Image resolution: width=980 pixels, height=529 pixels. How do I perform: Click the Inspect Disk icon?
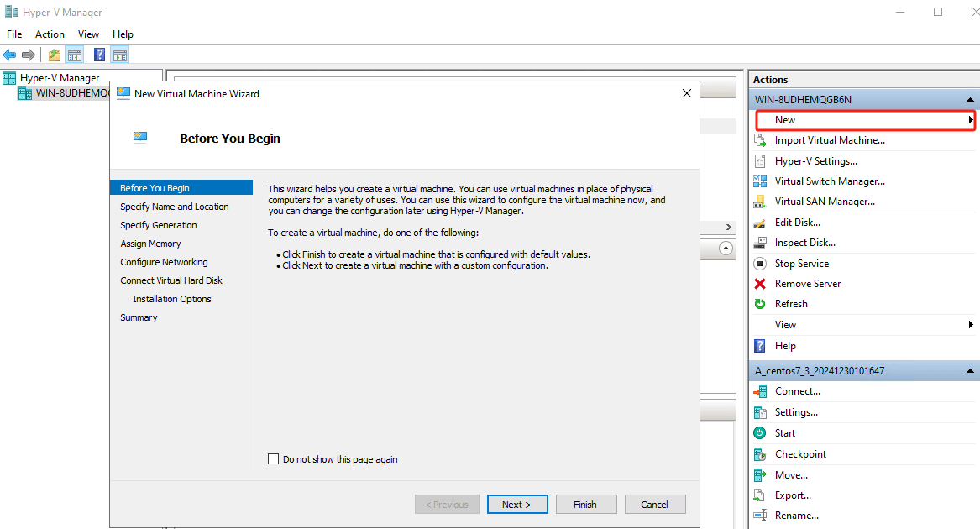760,243
